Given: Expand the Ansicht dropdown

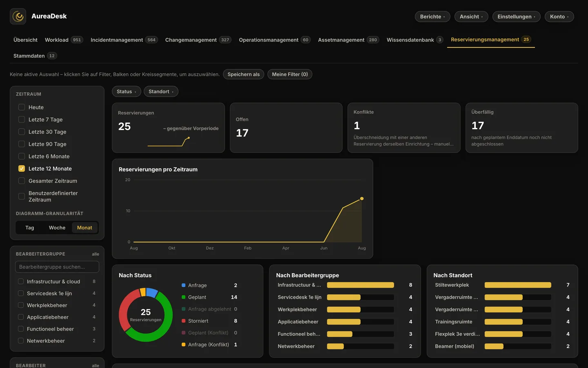Looking at the screenshot, I should (471, 17).
